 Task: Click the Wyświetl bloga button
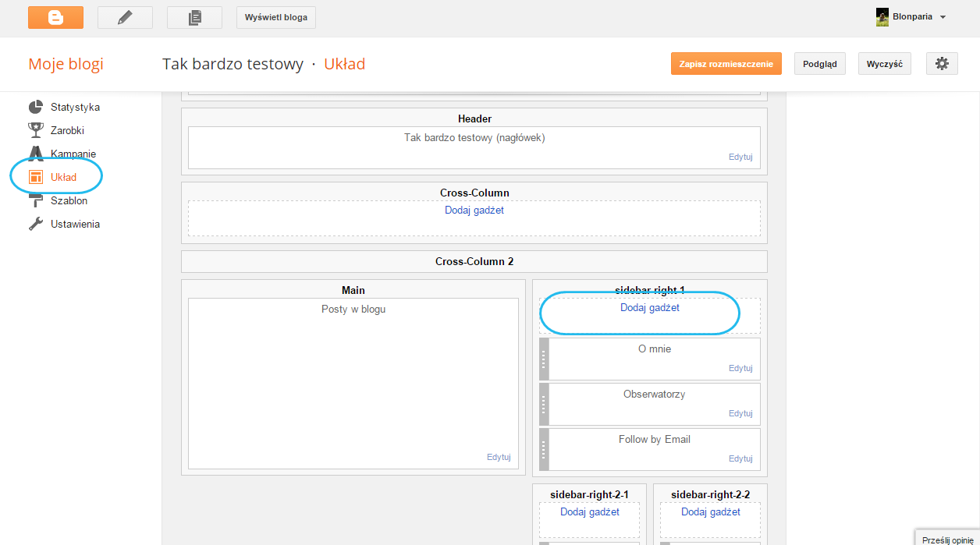coord(276,17)
